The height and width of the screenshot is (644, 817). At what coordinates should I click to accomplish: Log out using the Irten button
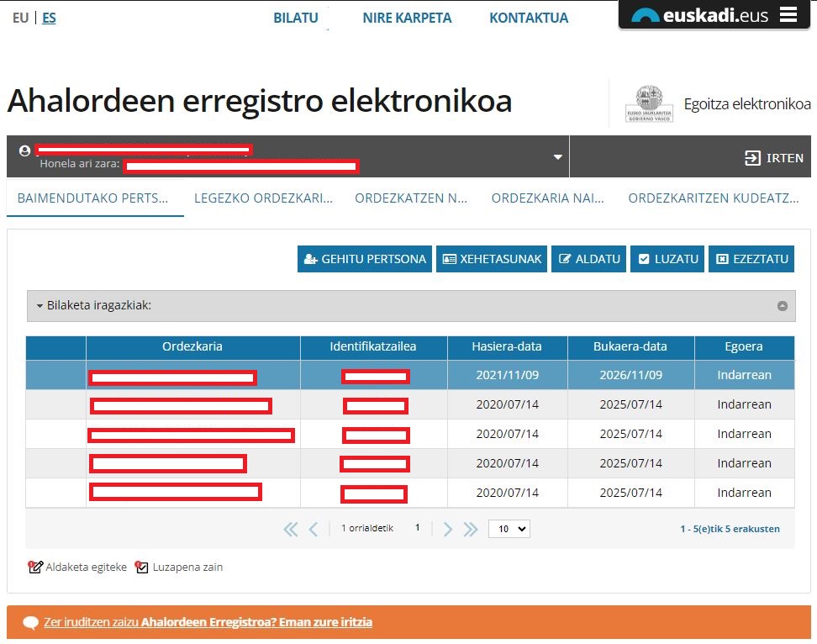coord(774,157)
